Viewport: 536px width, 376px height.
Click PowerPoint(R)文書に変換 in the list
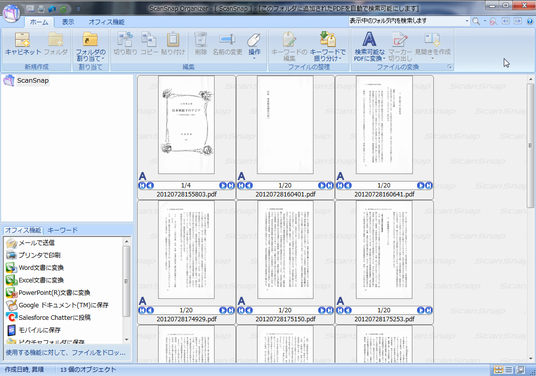(x=48, y=292)
